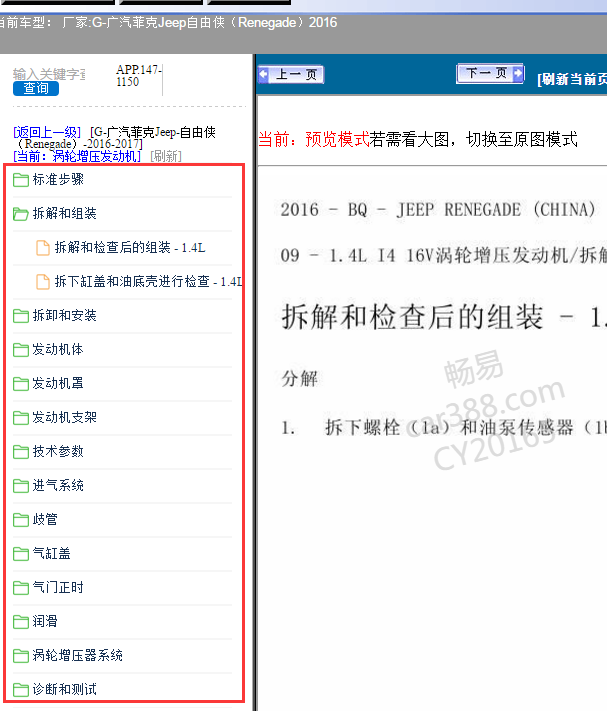This screenshot has height=711, width=607.
Task: Click the keyword search input field
Action: coord(49,74)
